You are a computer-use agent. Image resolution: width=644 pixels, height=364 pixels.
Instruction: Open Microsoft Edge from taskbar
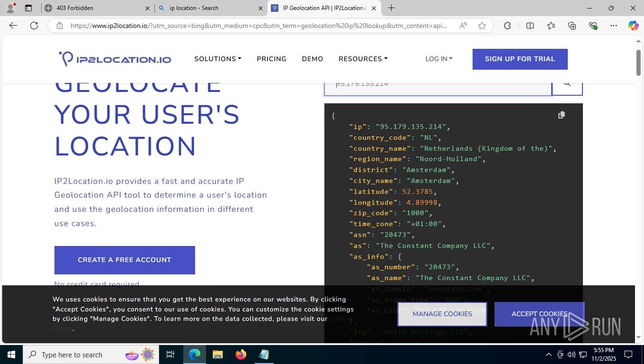195,355
